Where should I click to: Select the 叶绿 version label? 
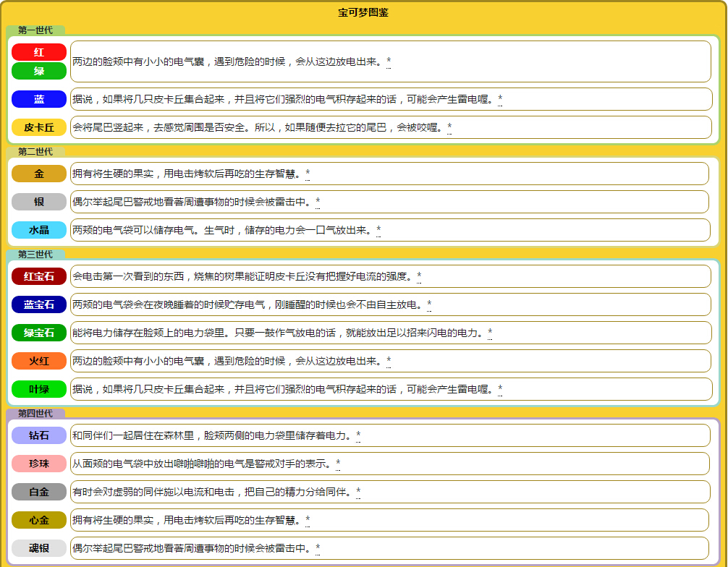[x=39, y=389]
